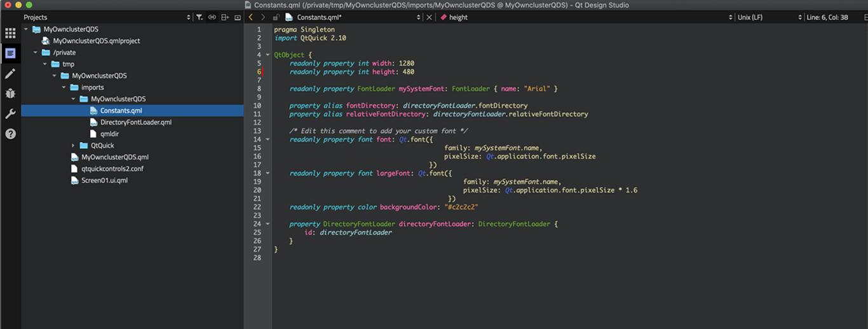Open the Welcome mode grid icon
Viewport: 868px width, 329px height.
[10, 33]
